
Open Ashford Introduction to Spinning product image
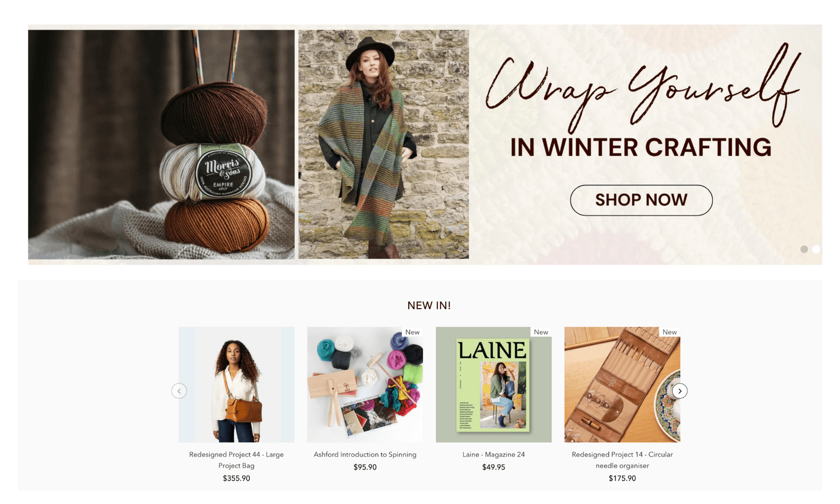[x=365, y=385]
